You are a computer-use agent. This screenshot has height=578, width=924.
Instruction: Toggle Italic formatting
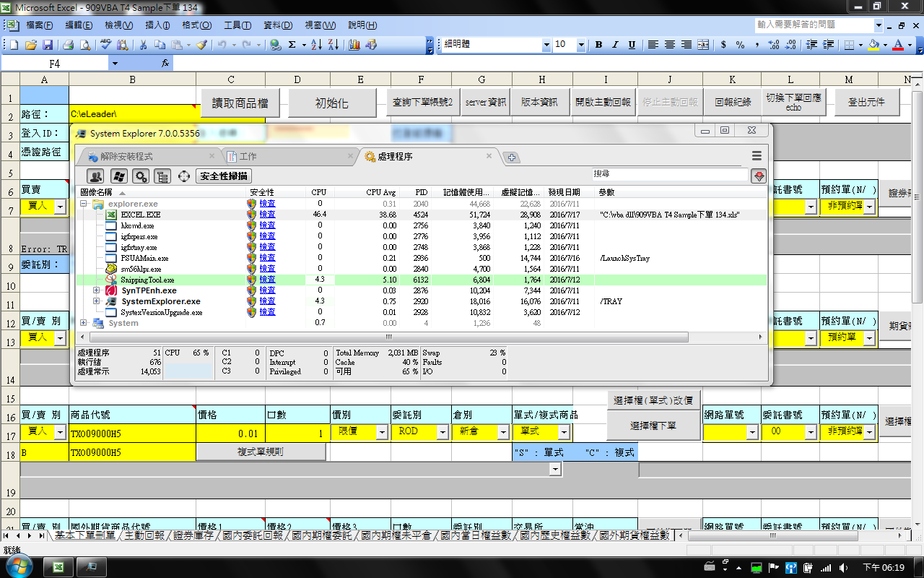[x=615, y=45]
